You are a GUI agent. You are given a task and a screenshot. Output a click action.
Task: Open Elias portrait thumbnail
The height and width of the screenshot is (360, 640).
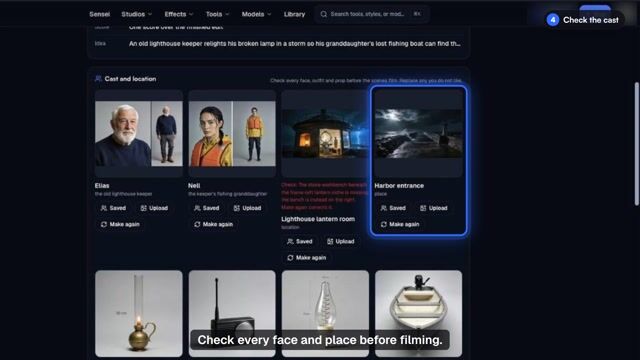pos(139,133)
